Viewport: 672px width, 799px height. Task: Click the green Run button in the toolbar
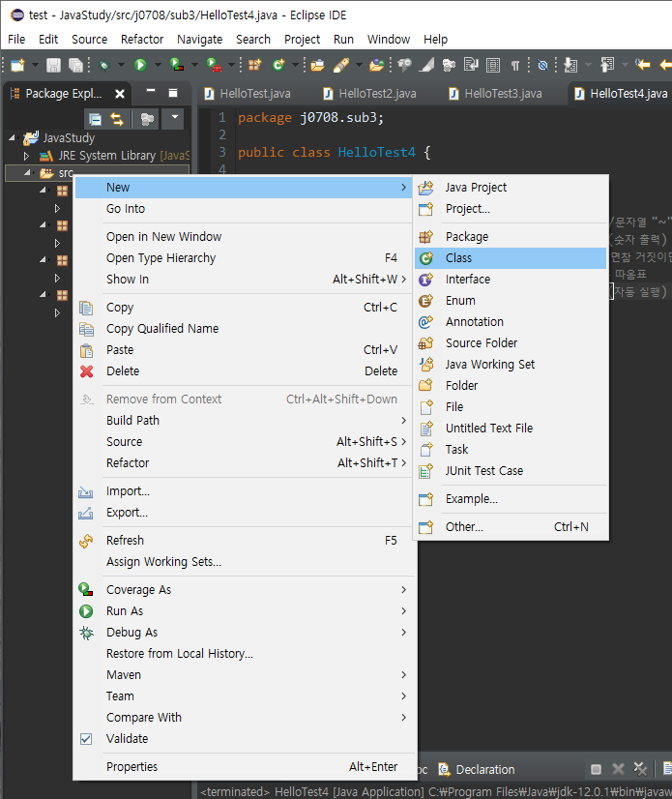point(140,65)
